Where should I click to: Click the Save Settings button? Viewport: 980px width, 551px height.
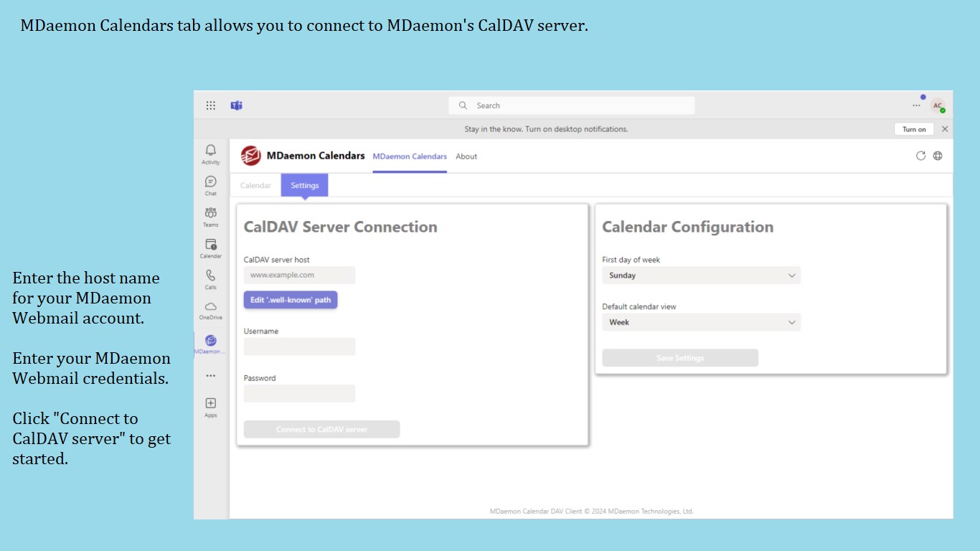pos(680,358)
